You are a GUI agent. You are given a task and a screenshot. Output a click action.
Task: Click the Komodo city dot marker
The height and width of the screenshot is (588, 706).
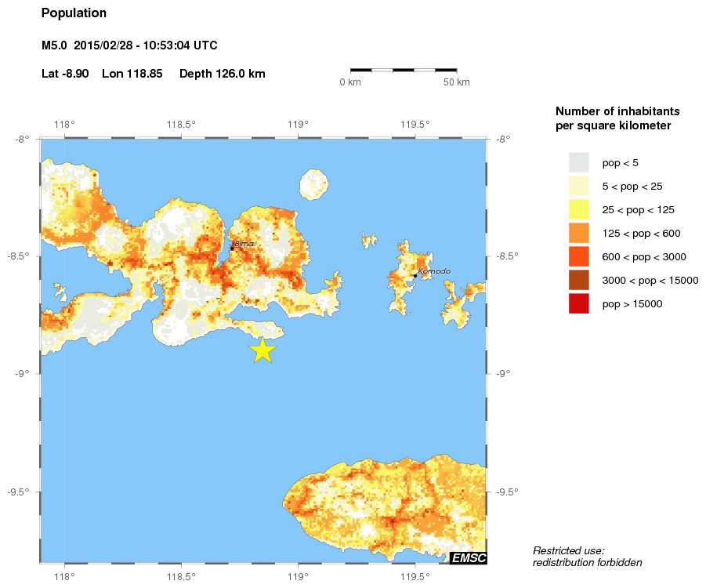(415, 275)
